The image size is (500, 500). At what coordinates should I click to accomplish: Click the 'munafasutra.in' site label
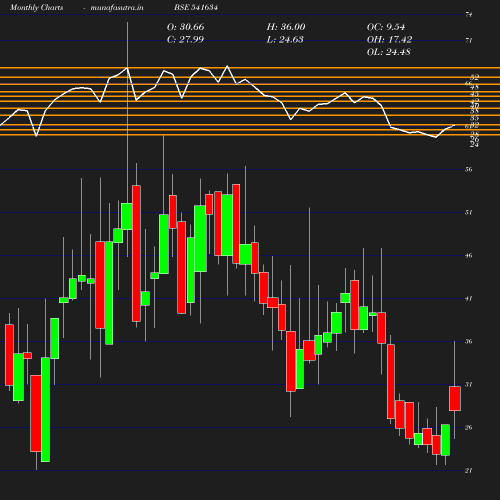click(117, 7)
